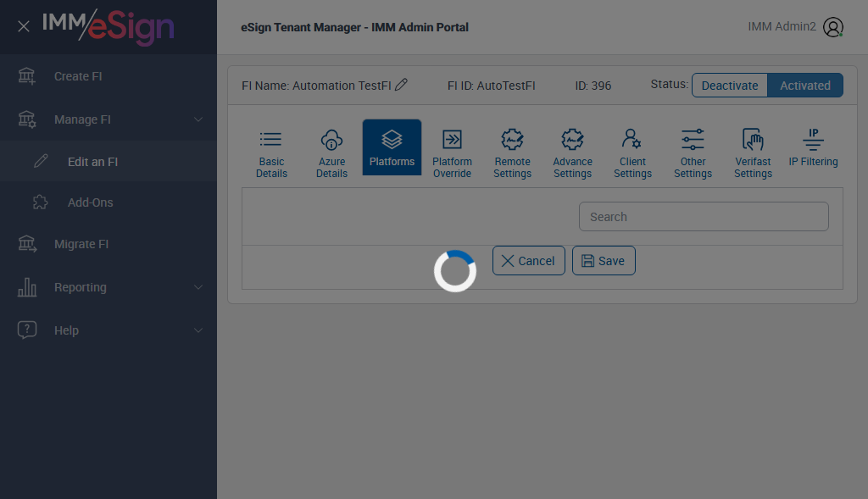
Task: Focus the Search input field
Action: (x=704, y=216)
